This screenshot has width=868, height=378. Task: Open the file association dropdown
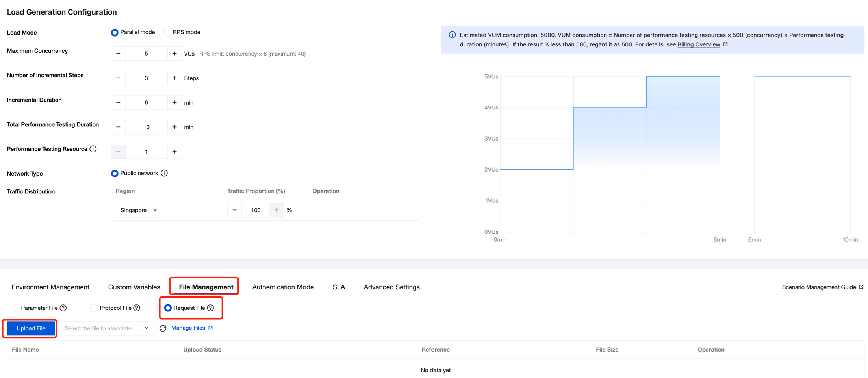click(x=107, y=328)
